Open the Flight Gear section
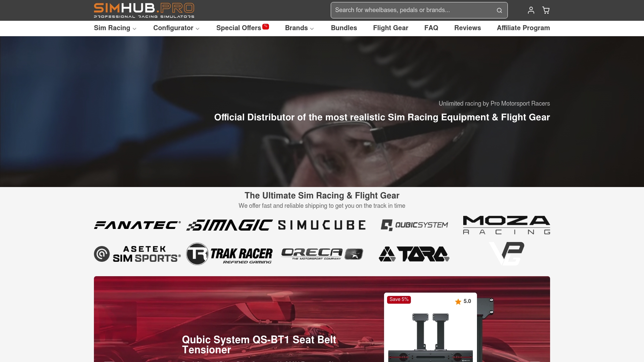Image resolution: width=644 pixels, height=362 pixels. click(x=391, y=28)
